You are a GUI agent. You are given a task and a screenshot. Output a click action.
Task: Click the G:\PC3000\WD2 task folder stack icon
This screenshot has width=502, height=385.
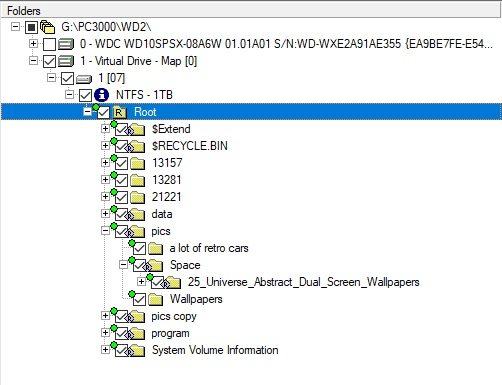click(x=48, y=27)
